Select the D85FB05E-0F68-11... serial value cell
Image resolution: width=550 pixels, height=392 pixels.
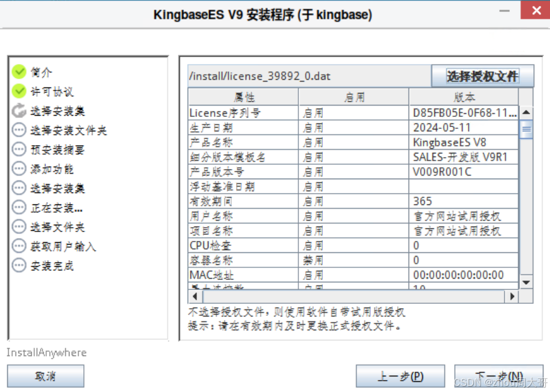point(464,113)
